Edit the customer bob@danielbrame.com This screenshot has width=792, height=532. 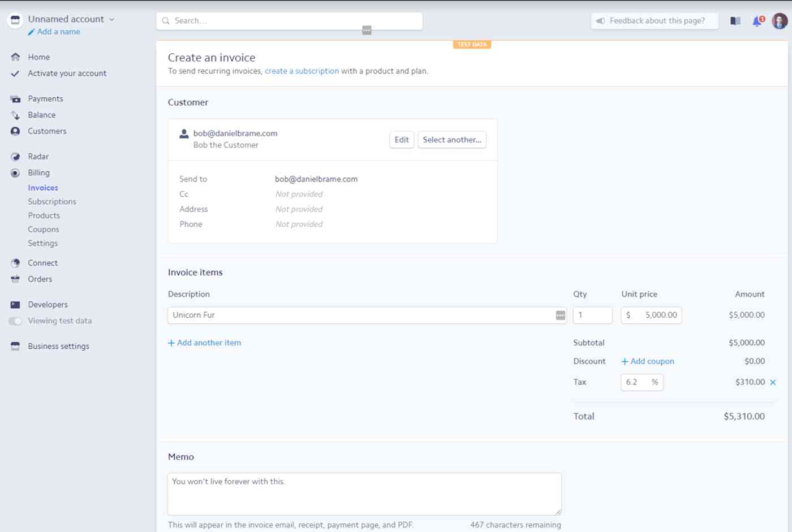tap(402, 140)
